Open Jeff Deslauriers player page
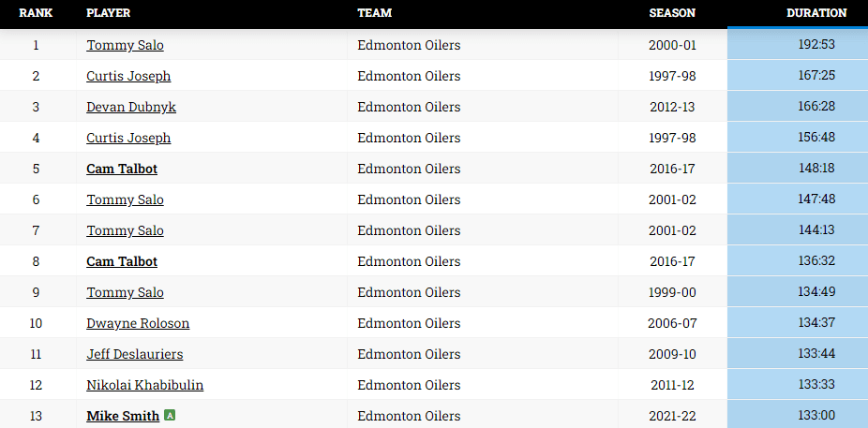This screenshot has width=868, height=428. tap(135, 354)
